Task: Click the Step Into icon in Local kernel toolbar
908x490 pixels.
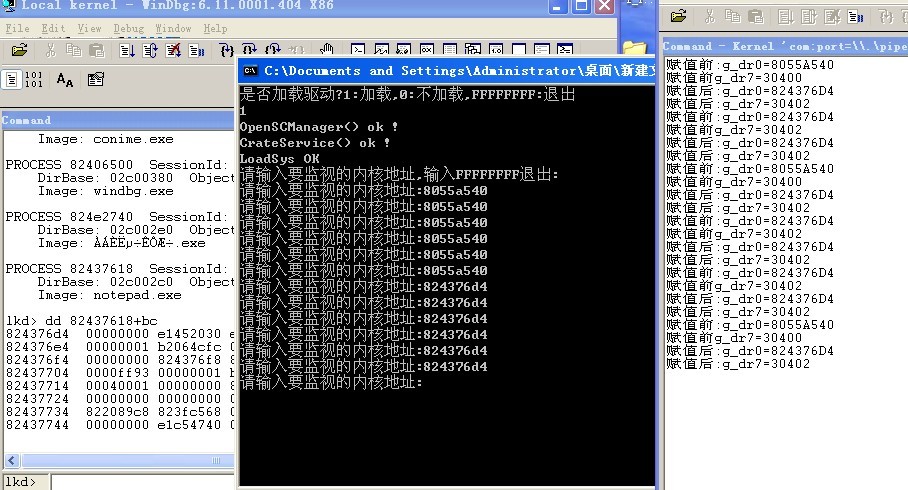Action: pos(226,50)
